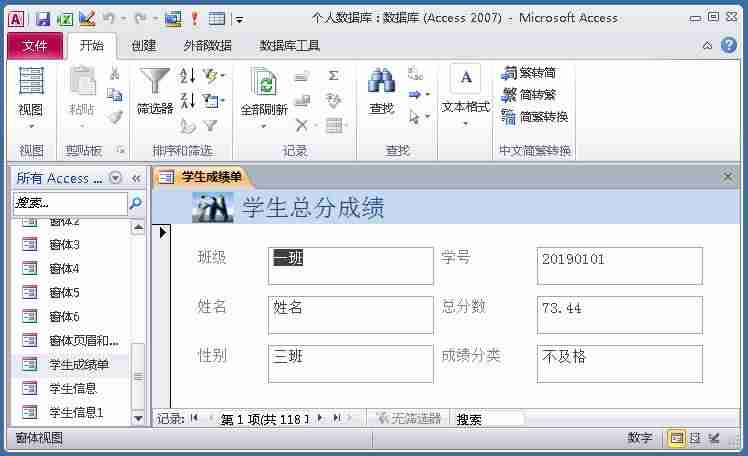The height and width of the screenshot is (456, 748).
Task: Open the navigation pane category dropdown
Action: [115, 178]
